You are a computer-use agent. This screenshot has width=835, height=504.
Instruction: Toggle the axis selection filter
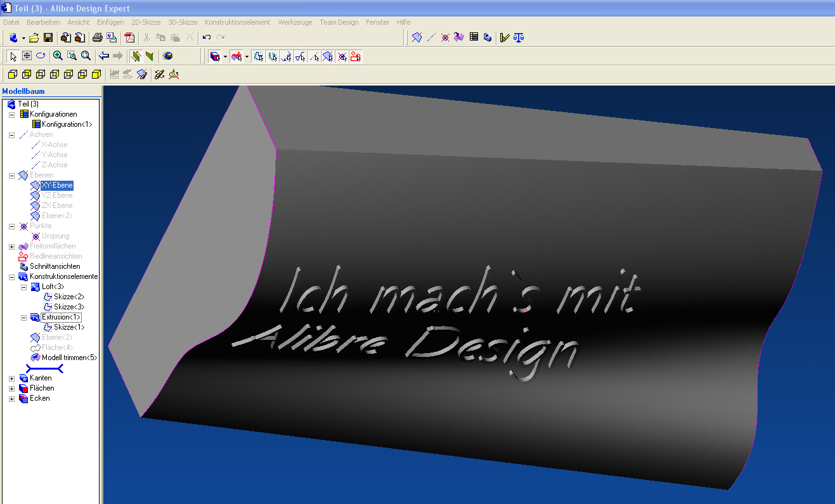coord(314,56)
